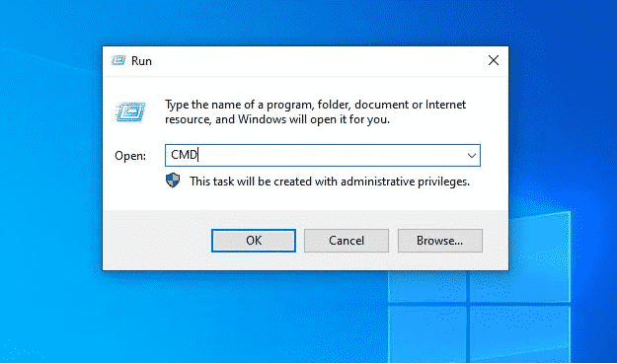Click the 'Run' title text
This screenshot has height=364, width=617.
(141, 61)
